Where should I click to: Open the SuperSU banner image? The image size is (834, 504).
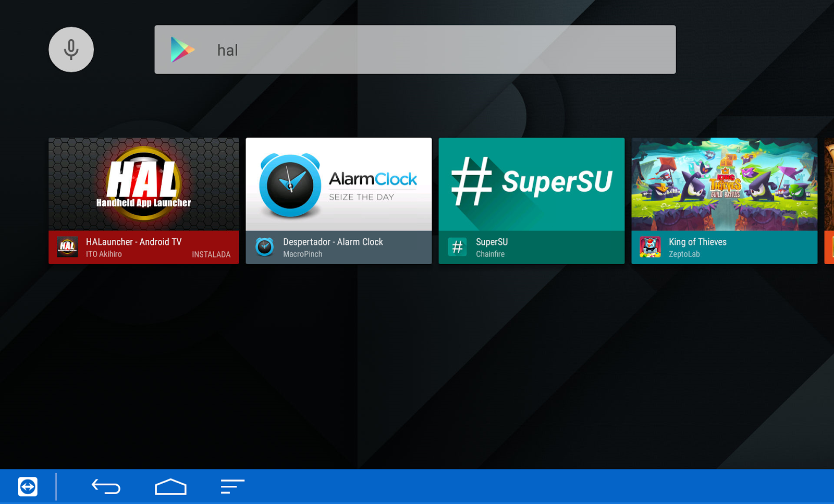point(532,184)
